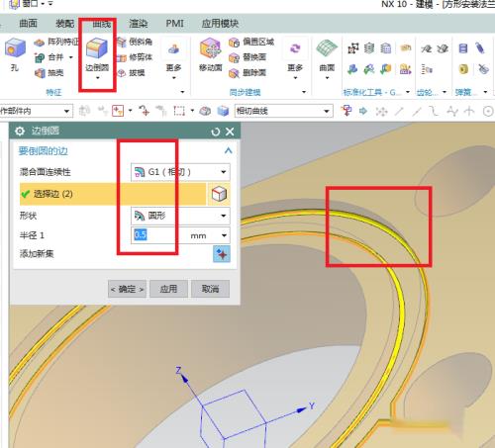Select the Hole (孔) feature tool
This screenshot has height=448, width=495.
[15, 54]
